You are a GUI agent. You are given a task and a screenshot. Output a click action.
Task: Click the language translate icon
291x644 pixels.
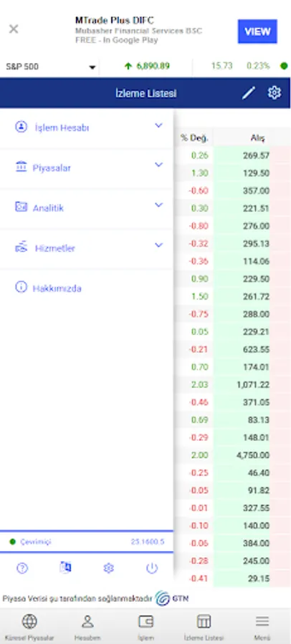pos(65,567)
